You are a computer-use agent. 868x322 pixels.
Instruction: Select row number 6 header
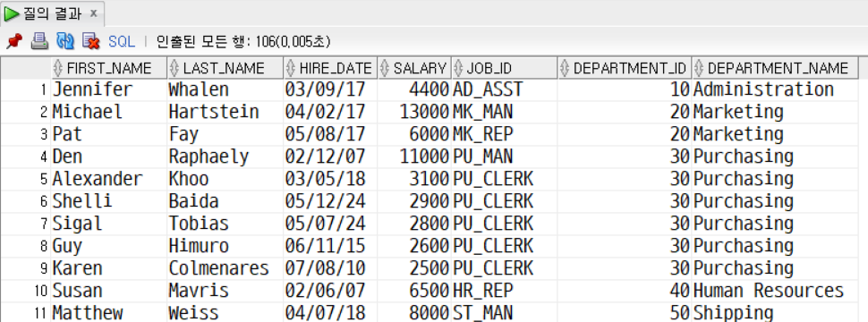tap(25, 201)
